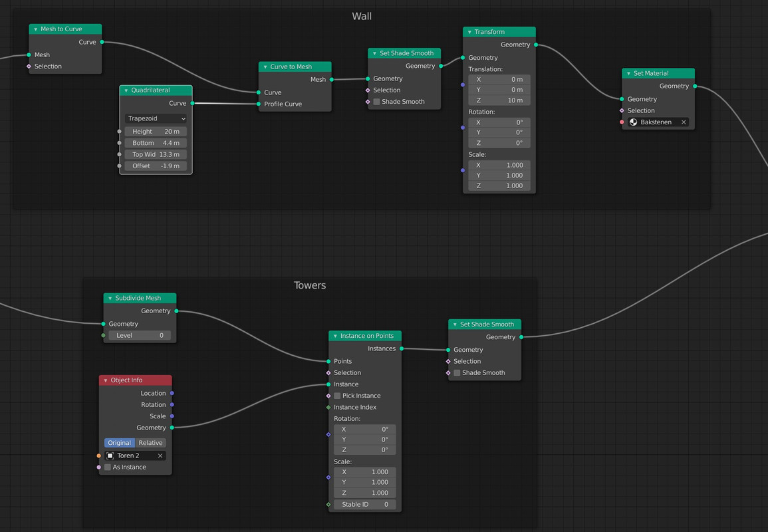The height and width of the screenshot is (532, 768).
Task: Click Mesh to Curve Selection socket
Action: pos(29,66)
